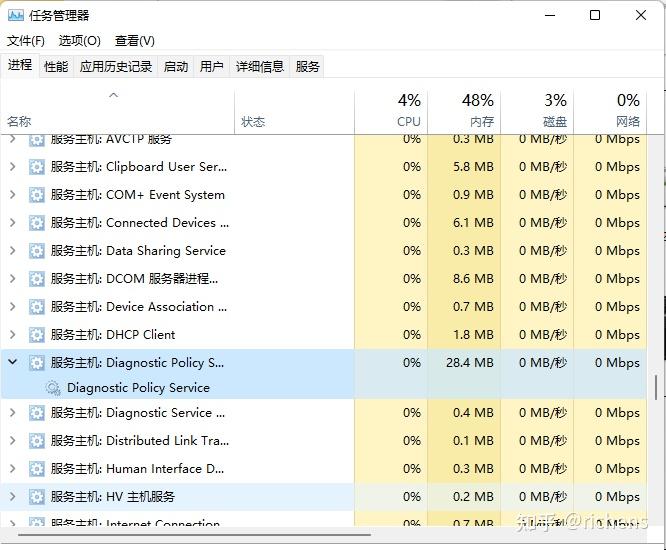Viewport: 666px width, 550px height.
Task: Switch to the 用户 tab
Action: pyautogui.click(x=211, y=67)
